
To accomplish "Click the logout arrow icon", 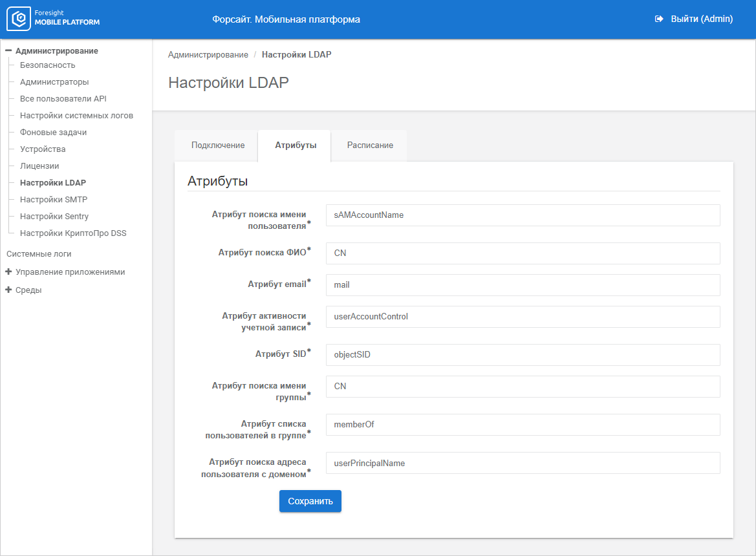I will [659, 19].
